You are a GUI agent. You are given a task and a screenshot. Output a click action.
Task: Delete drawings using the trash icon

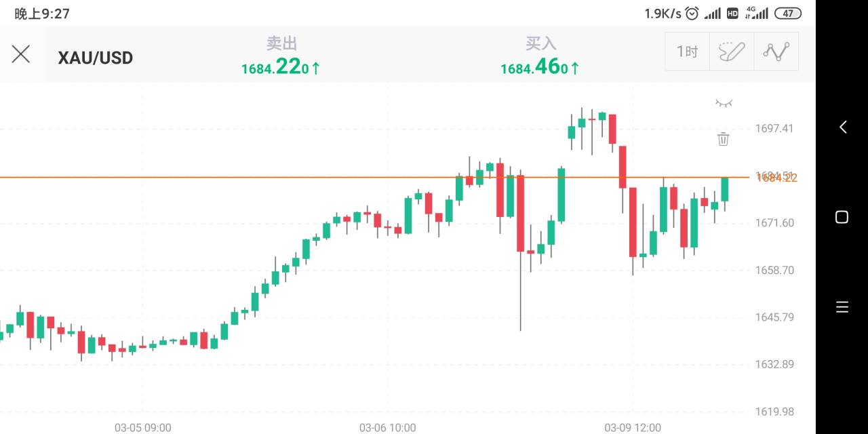(x=724, y=139)
